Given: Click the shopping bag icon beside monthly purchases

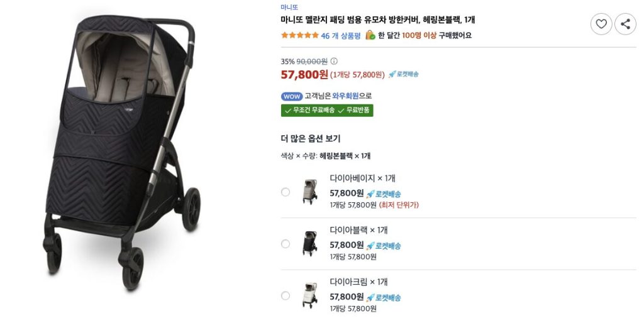Looking at the screenshot, I should 370,35.
